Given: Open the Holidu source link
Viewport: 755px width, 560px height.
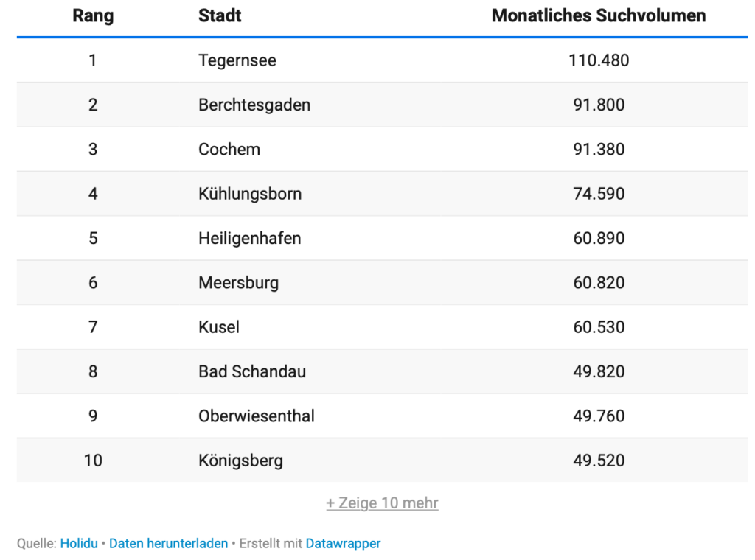Looking at the screenshot, I should 79,544.
